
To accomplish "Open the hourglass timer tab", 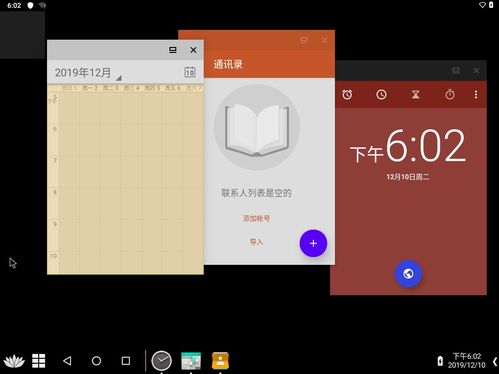I will (416, 95).
